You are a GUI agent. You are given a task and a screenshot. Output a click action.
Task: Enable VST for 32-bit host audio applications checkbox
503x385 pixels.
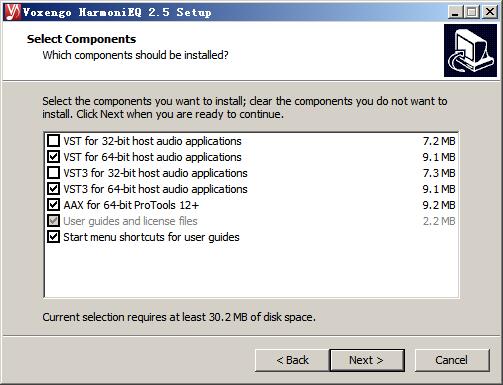click(x=53, y=141)
